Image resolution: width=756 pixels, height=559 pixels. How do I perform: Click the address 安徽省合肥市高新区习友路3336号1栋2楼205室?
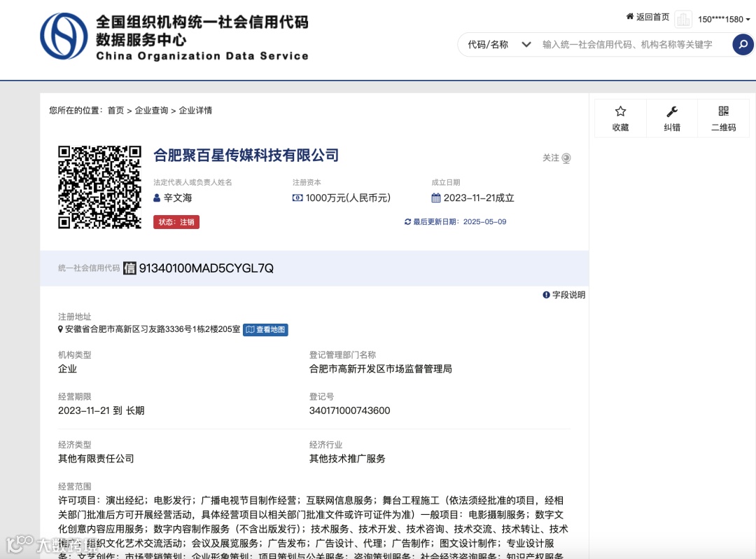pyautogui.click(x=153, y=329)
